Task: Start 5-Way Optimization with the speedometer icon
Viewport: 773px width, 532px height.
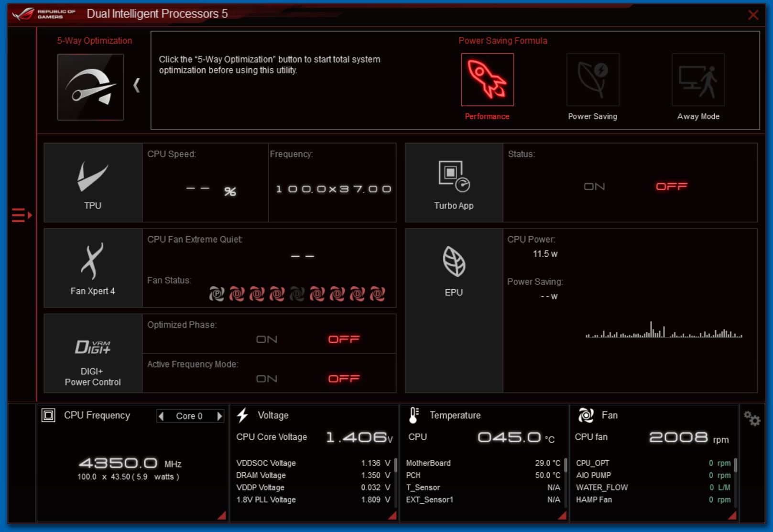Action: coord(90,87)
